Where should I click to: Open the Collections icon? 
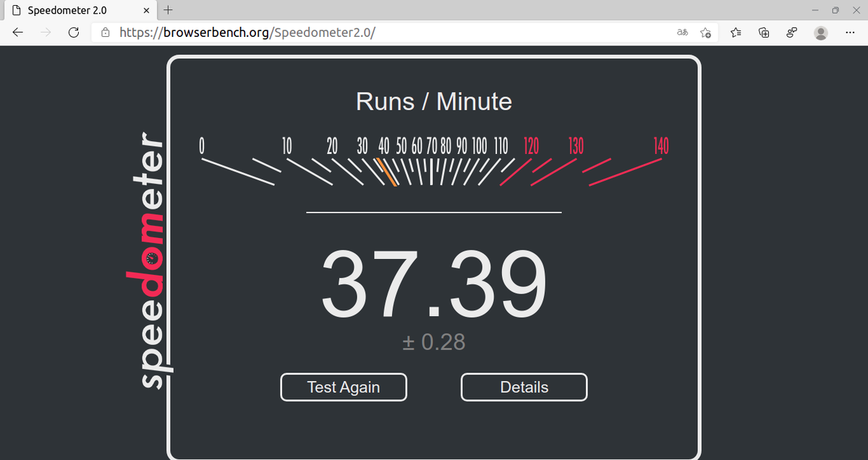click(764, 33)
